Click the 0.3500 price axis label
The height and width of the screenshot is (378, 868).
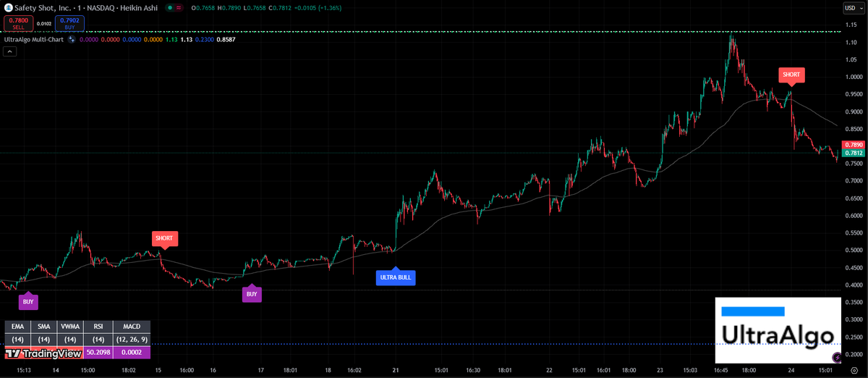854,302
